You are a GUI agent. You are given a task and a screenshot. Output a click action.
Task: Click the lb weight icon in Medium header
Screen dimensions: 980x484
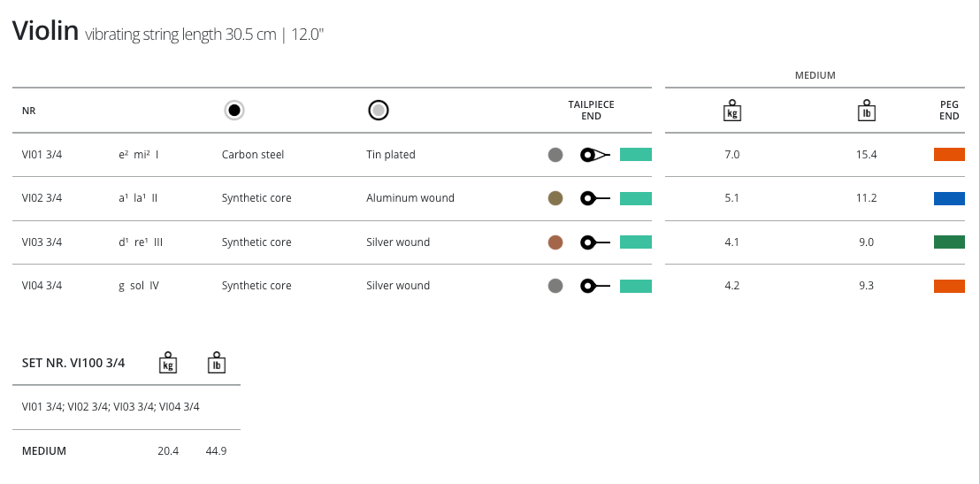click(x=866, y=111)
